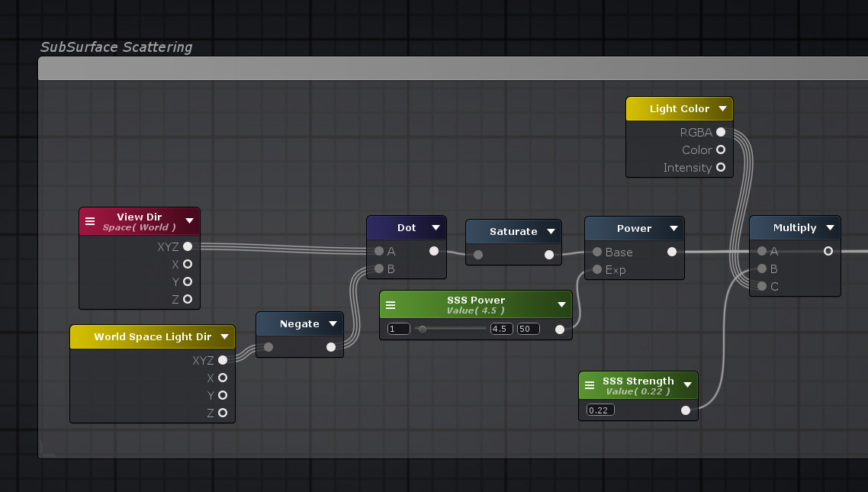Click the Negate node output port
The height and width of the screenshot is (492, 868).
(331, 347)
